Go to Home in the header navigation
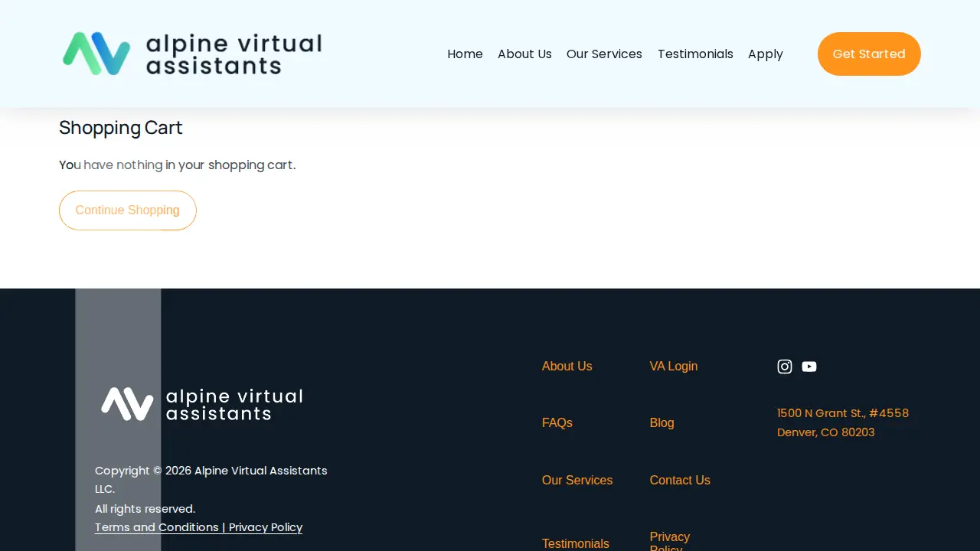This screenshot has height=551, width=980. pos(465,54)
